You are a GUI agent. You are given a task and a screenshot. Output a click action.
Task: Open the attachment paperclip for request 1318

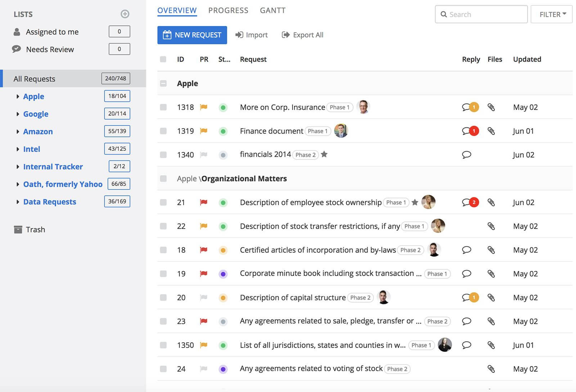[x=491, y=107]
